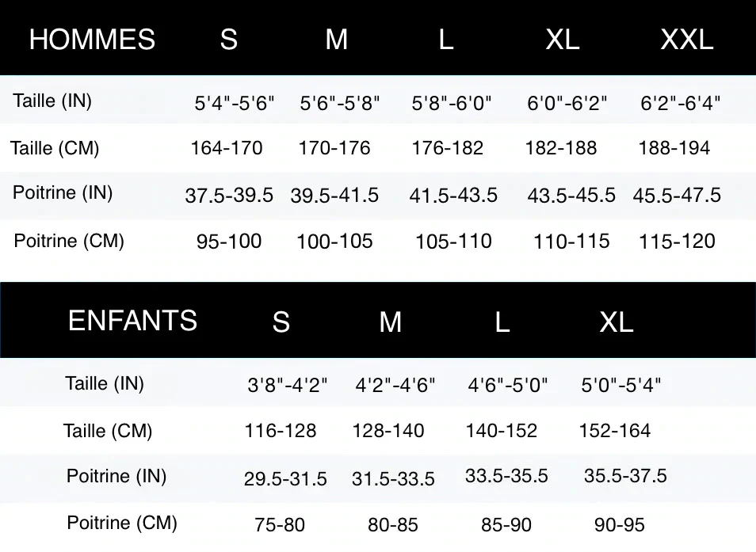Click the ENFANTS table header

132,321
